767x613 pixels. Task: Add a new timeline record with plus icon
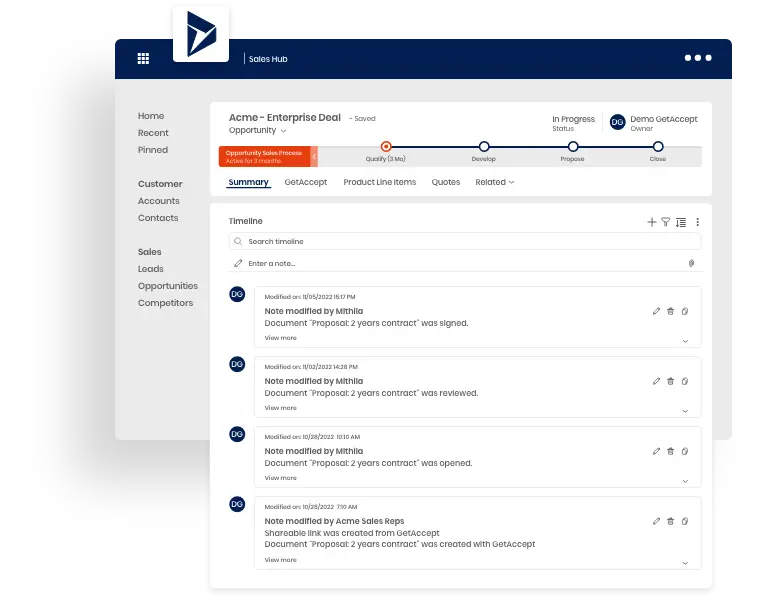652,222
